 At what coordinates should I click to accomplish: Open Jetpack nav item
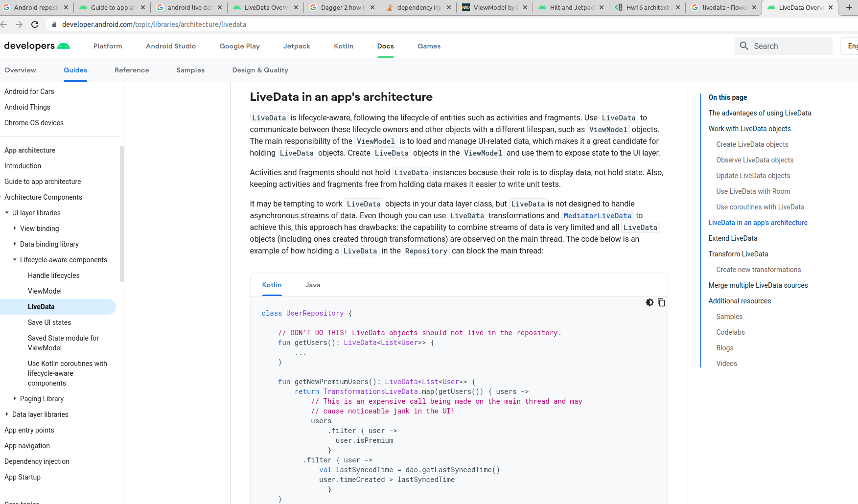(x=297, y=46)
